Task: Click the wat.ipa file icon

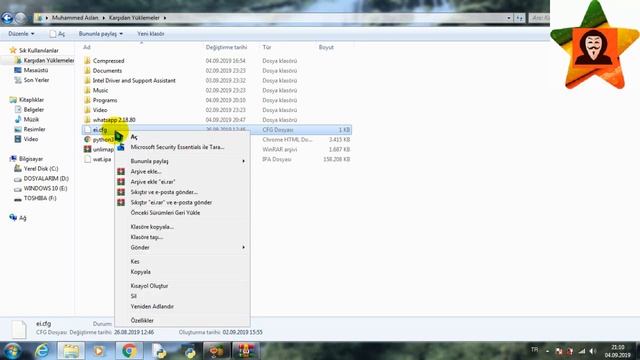Action: click(87, 159)
